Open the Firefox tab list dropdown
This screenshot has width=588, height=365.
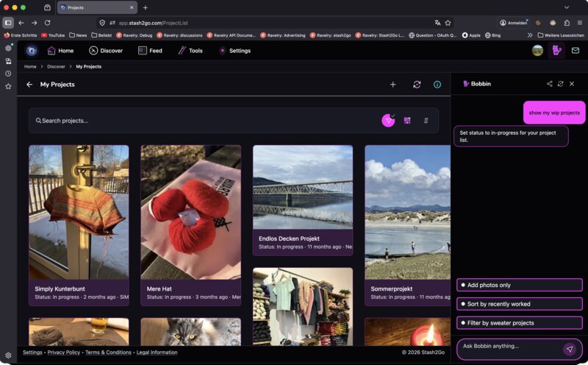pos(567,7)
